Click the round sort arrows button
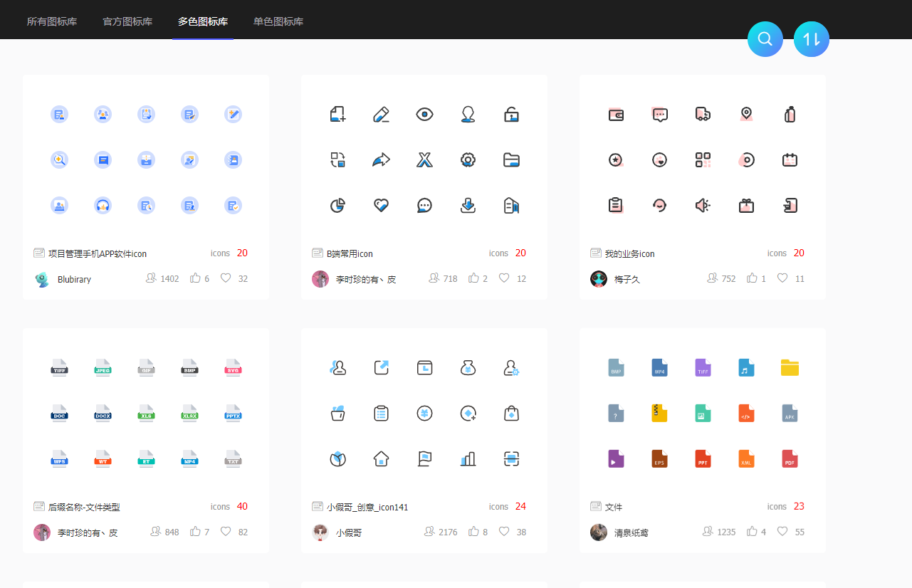912x588 pixels. pyautogui.click(x=812, y=38)
